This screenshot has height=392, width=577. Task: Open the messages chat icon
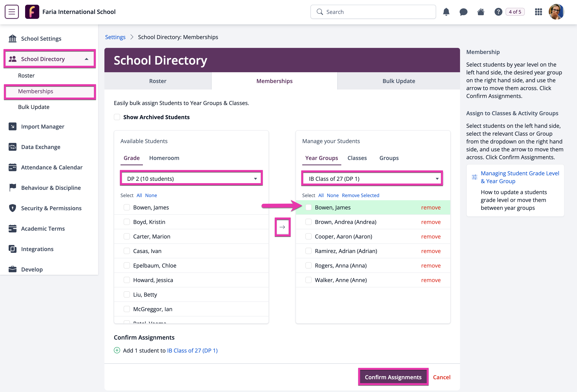pos(464,12)
